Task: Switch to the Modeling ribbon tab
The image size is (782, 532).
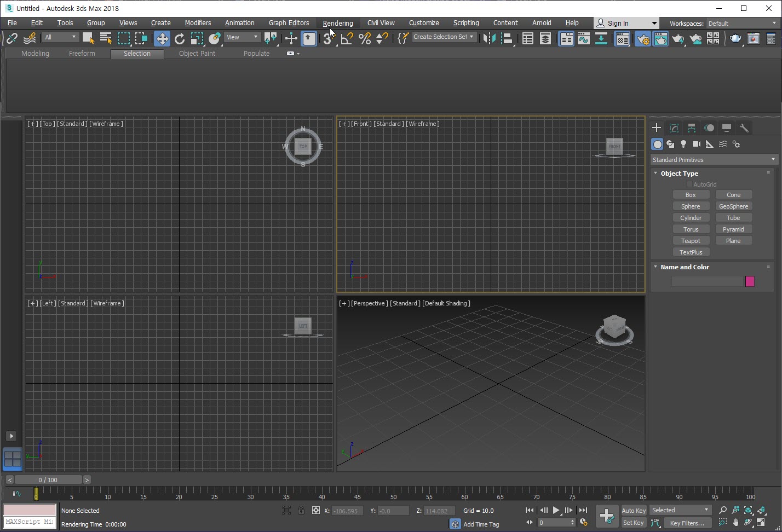Action: (x=35, y=54)
